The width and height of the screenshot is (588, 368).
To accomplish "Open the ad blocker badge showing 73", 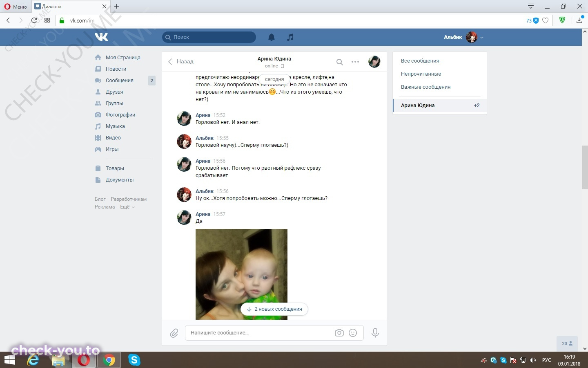I will pyautogui.click(x=532, y=20).
